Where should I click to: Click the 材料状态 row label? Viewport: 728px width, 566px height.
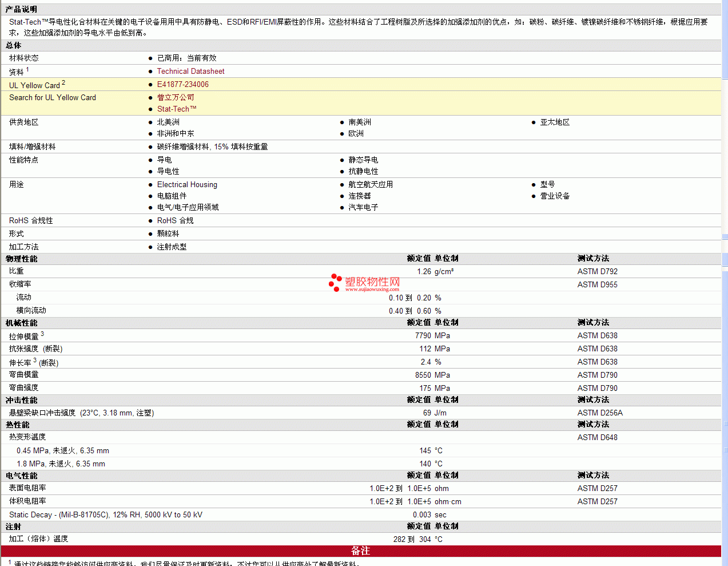[x=24, y=58]
